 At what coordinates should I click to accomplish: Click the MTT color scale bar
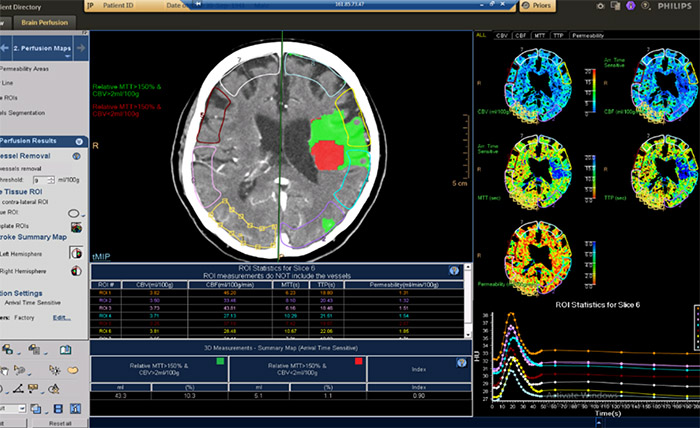[x=593, y=177]
